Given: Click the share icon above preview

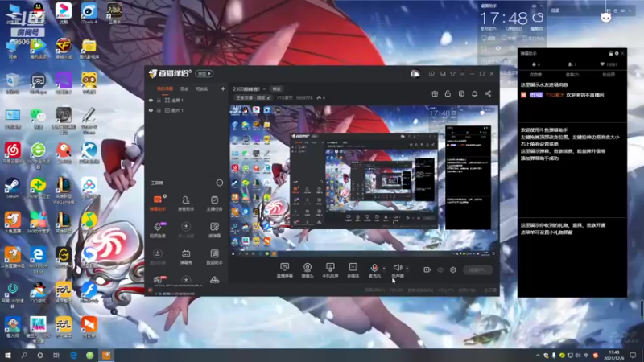Looking at the screenshot, I should 488,93.
